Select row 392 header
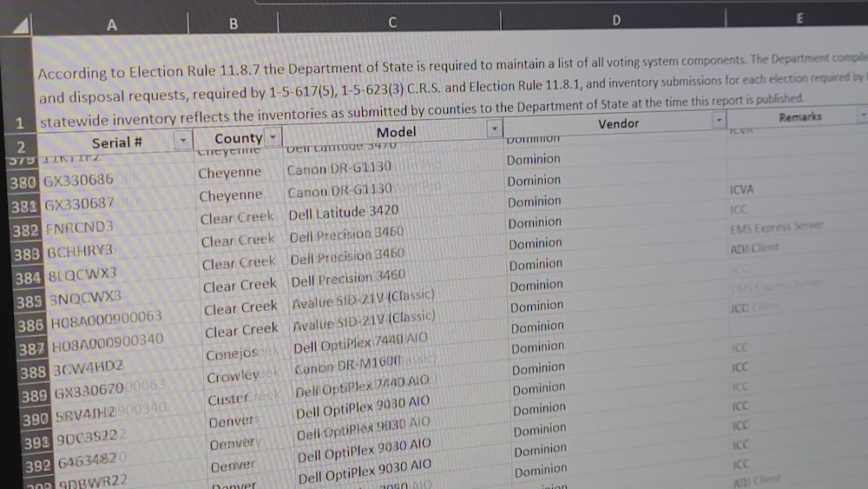This screenshot has width=868, height=489. [x=39, y=466]
